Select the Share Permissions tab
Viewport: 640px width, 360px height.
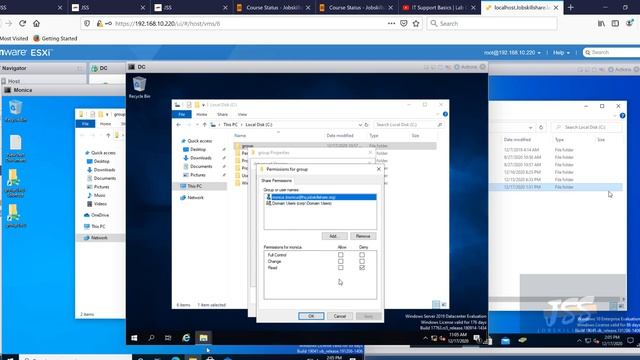[276, 180]
